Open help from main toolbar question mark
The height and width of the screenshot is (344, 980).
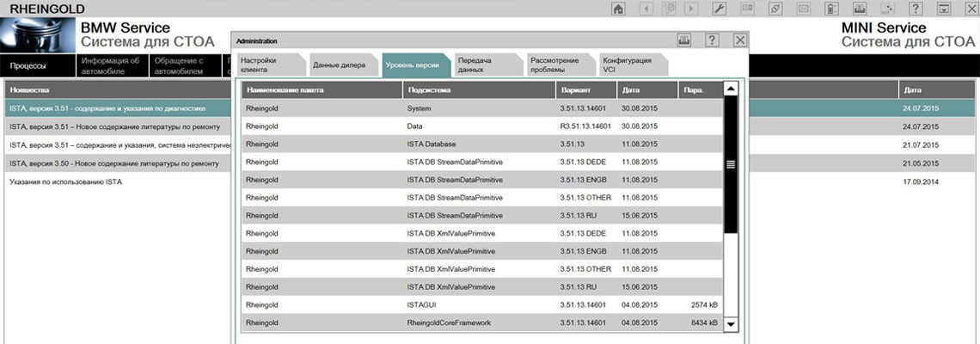coord(916,9)
